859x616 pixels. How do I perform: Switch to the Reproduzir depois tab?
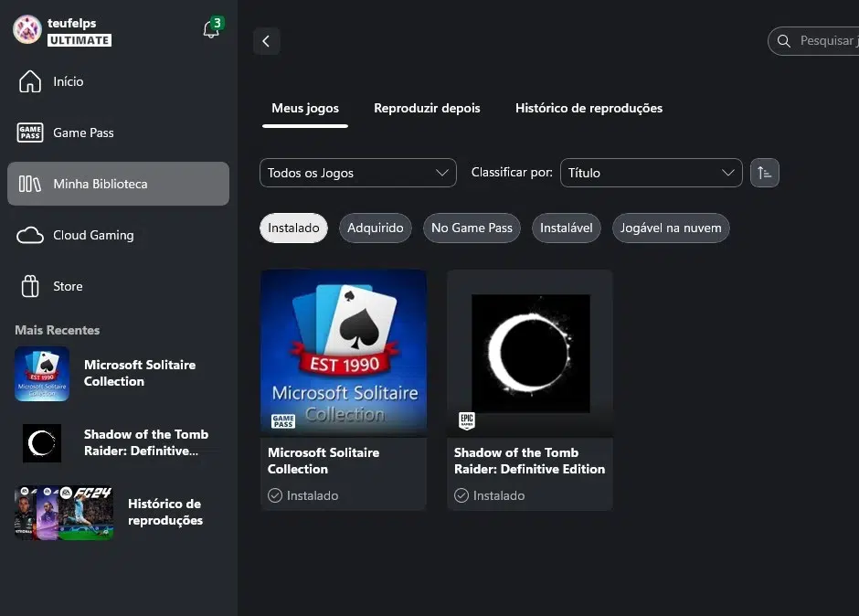point(427,108)
